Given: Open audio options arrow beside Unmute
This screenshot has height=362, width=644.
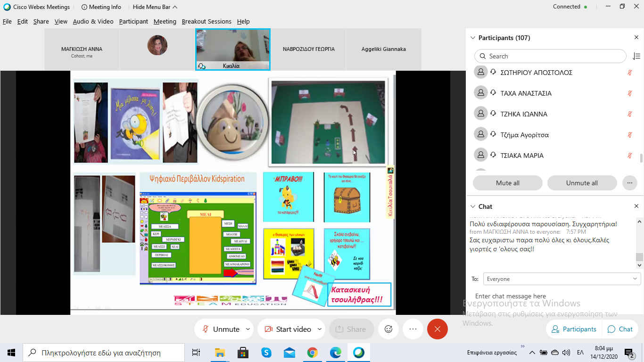Looking at the screenshot, I should pyautogui.click(x=248, y=329).
